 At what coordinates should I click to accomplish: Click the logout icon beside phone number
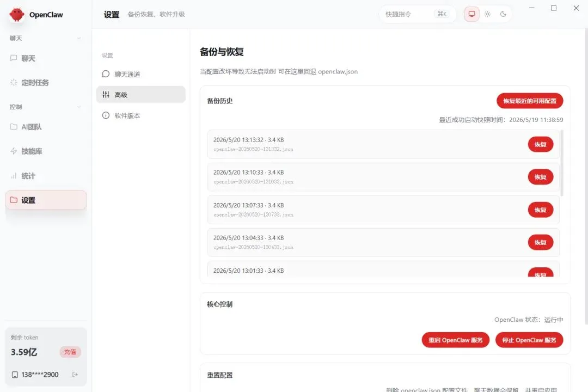(x=75, y=375)
